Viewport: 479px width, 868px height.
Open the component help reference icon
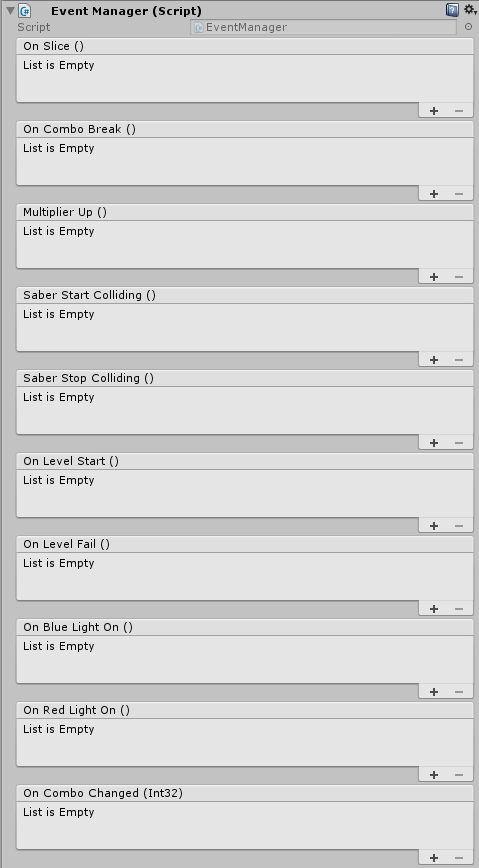click(452, 10)
